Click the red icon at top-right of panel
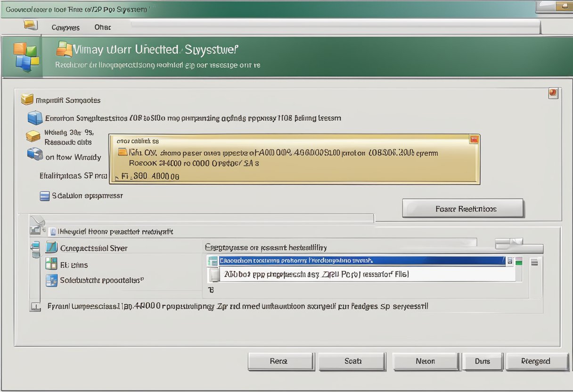This screenshot has width=573, height=392. [553, 93]
